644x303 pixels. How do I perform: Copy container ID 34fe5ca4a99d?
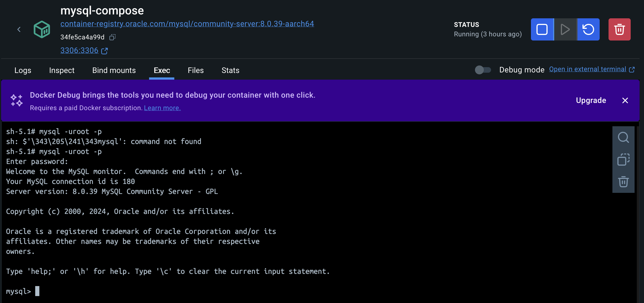tap(112, 37)
